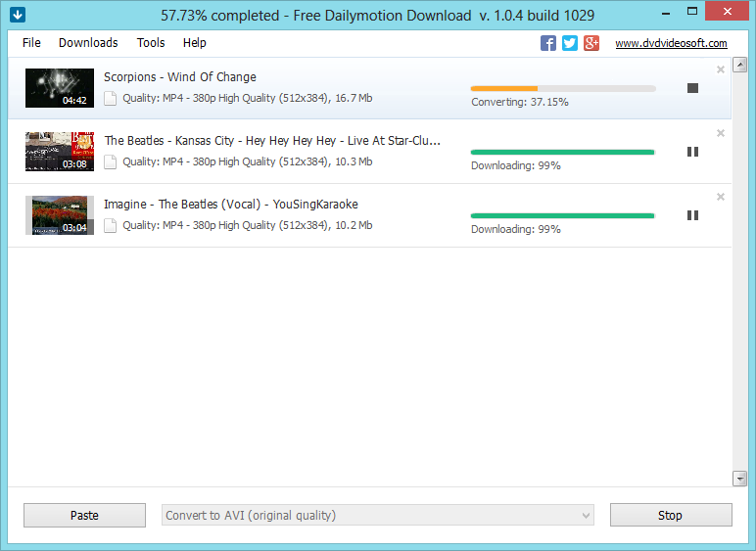
Task: Click file icon beside Kansas City quality info
Action: coord(111,161)
